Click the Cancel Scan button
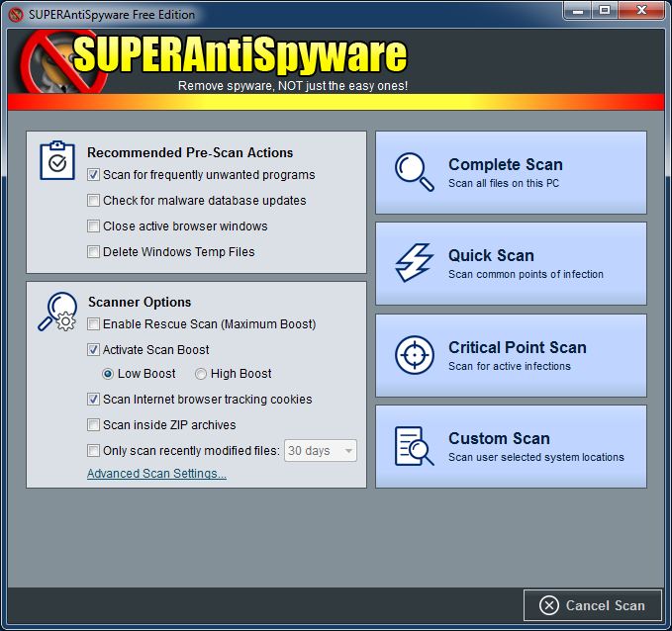 [593, 605]
